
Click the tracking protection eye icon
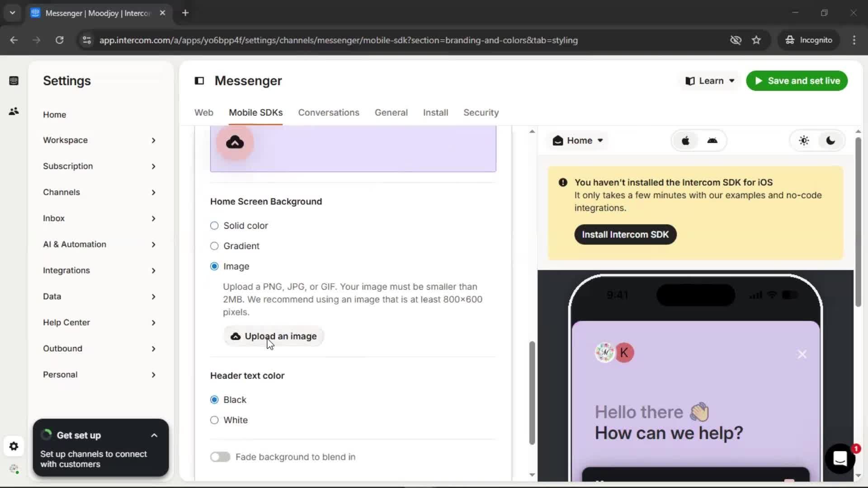(736, 40)
